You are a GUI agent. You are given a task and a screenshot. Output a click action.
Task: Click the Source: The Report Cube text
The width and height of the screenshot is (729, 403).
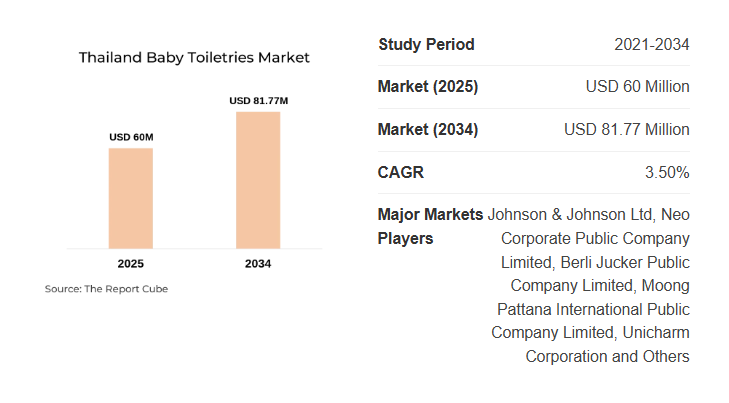(106, 289)
